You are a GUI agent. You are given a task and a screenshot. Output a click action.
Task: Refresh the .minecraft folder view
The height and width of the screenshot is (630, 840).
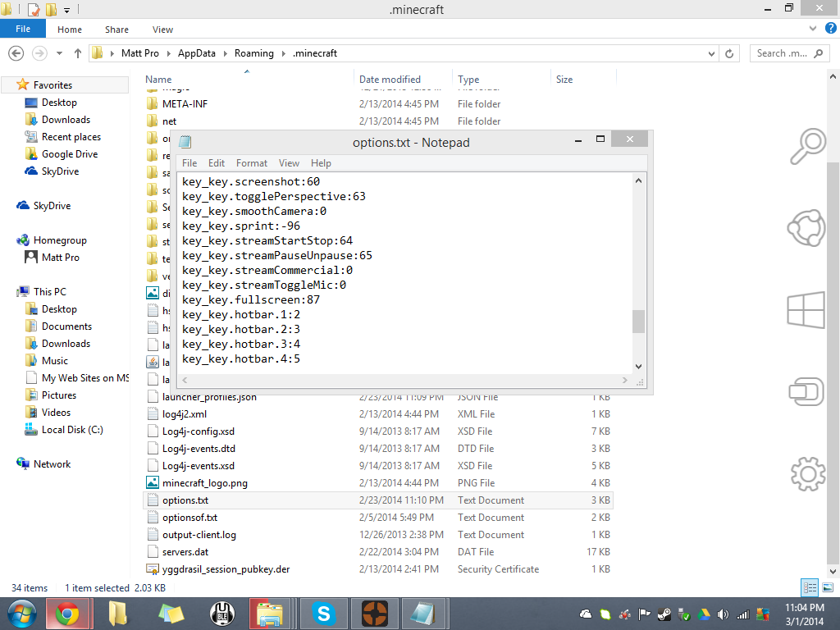pos(729,53)
